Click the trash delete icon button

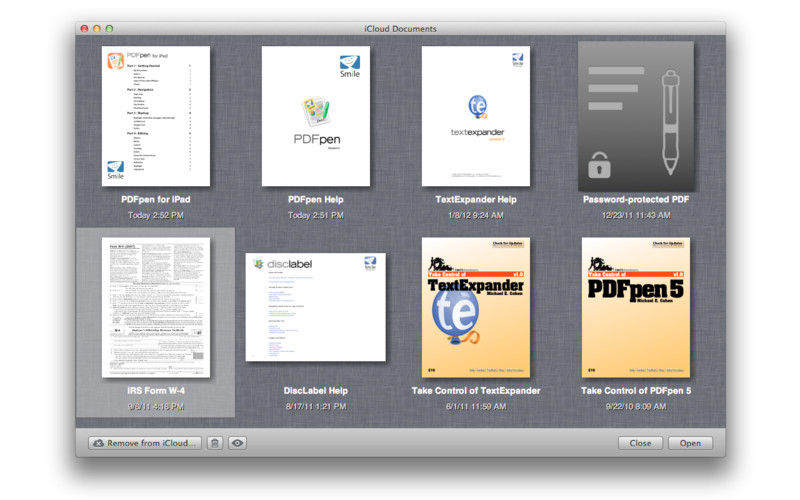coord(215,443)
